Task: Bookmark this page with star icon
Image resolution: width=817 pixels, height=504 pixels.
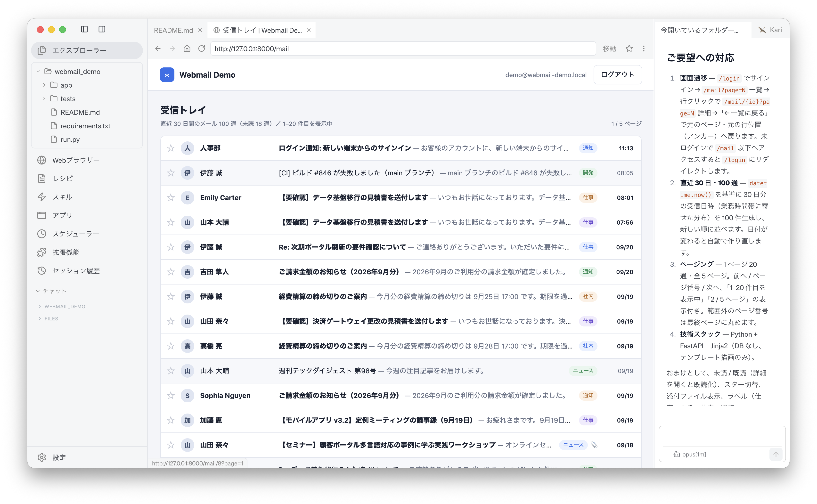Action: [629, 49]
